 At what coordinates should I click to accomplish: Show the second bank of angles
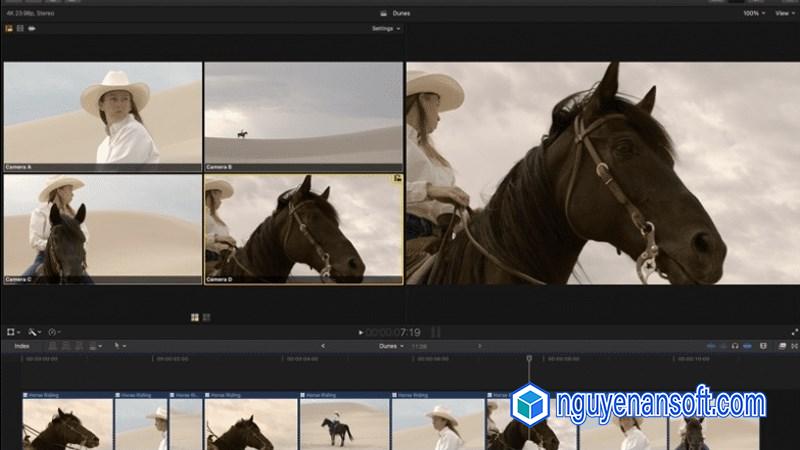tap(207, 317)
